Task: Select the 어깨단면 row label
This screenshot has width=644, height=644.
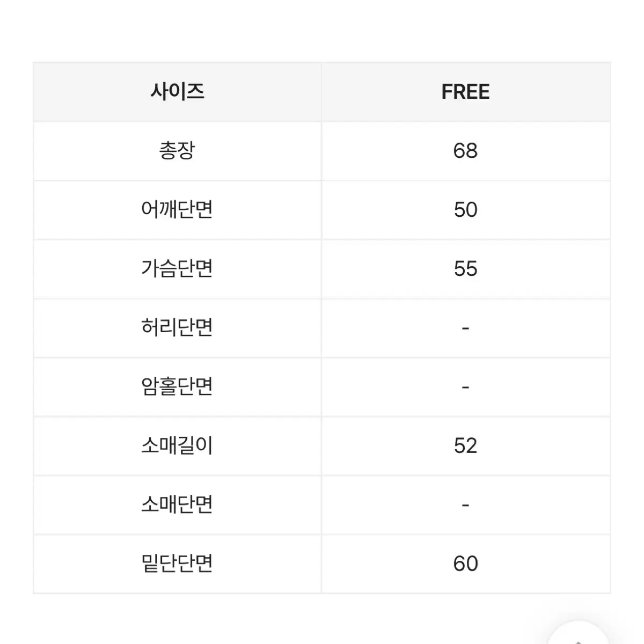Action: (177, 210)
